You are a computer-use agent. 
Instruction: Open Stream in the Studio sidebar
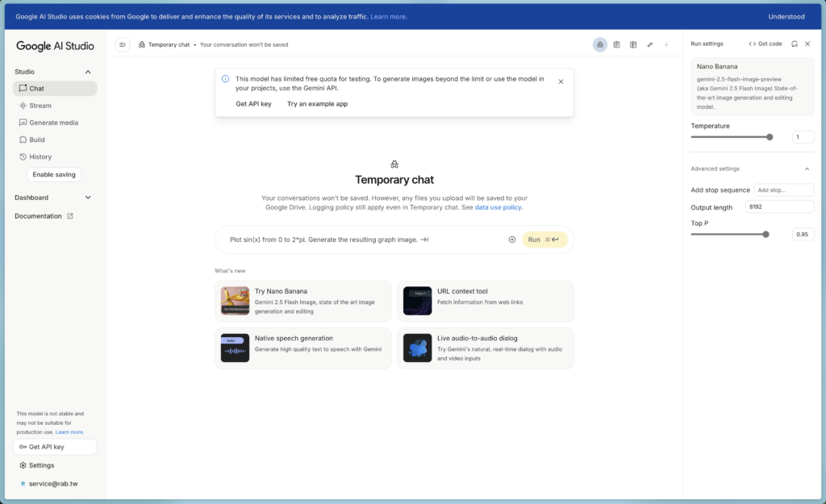click(55, 106)
